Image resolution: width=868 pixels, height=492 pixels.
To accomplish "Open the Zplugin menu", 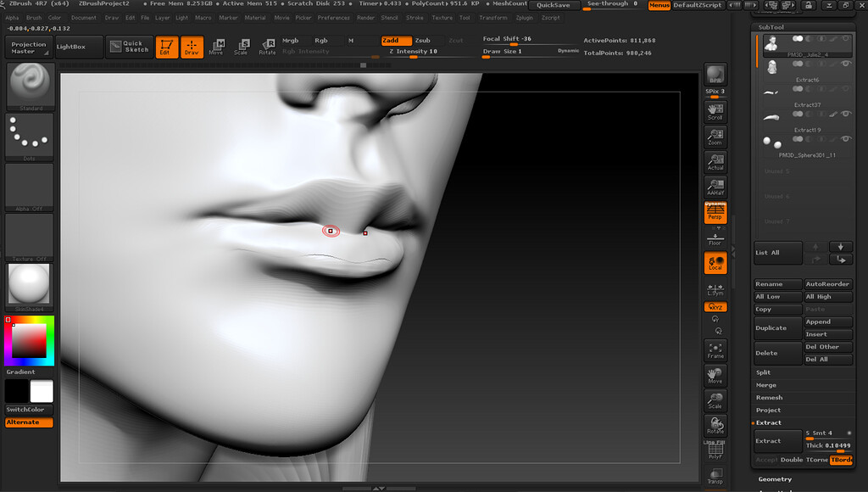I will tap(525, 16).
